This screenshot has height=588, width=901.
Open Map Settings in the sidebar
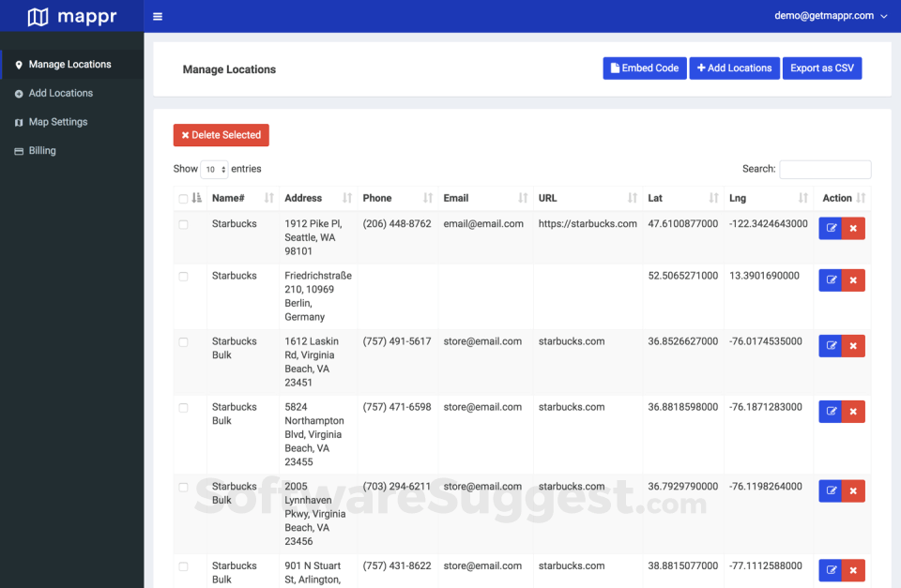coord(57,122)
